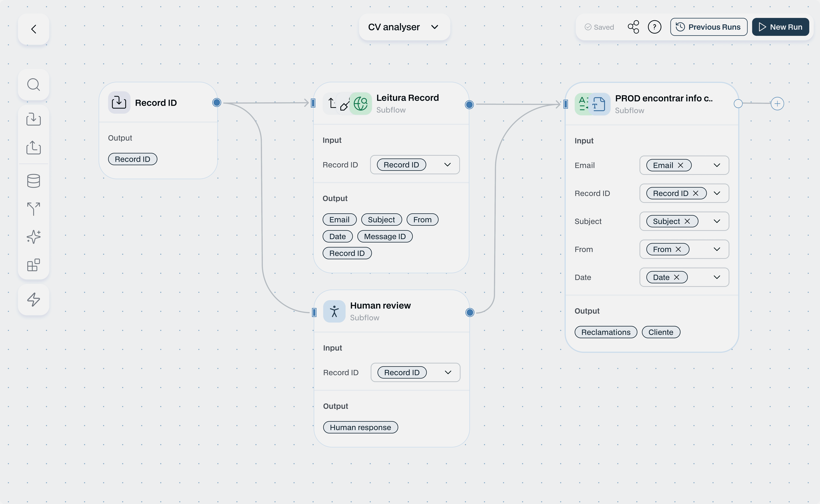Select the AI sparkle icon in sidebar
This screenshot has width=820, height=504.
tap(34, 237)
